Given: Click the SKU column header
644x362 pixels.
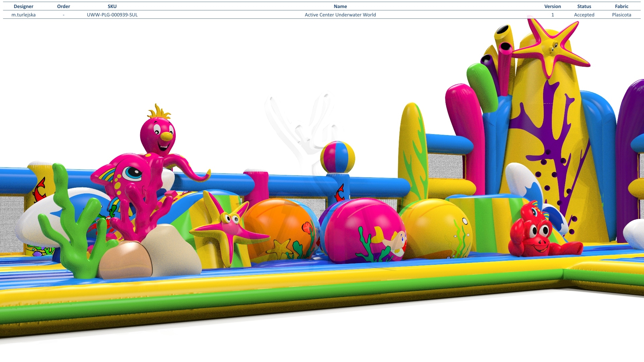Looking at the screenshot, I should pos(112,6).
